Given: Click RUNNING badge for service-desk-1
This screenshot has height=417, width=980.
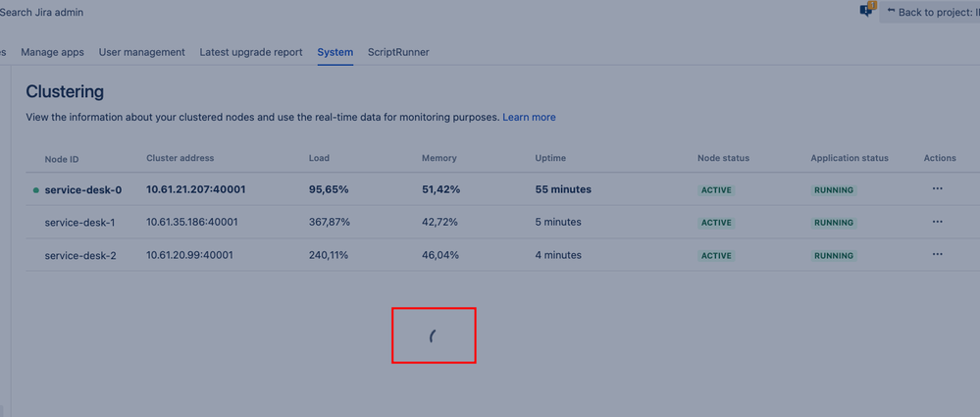Looking at the screenshot, I should [834, 223].
